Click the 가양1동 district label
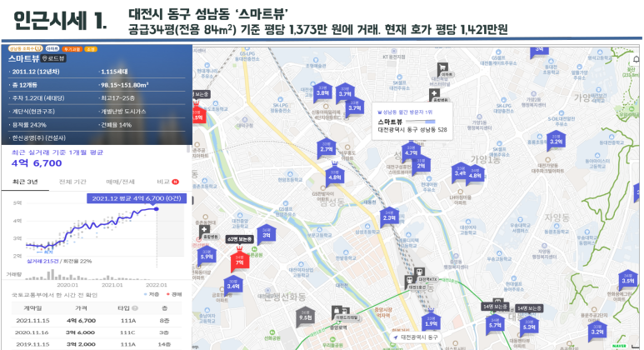This screenshot has width=644, height=350. click(485, 159)
